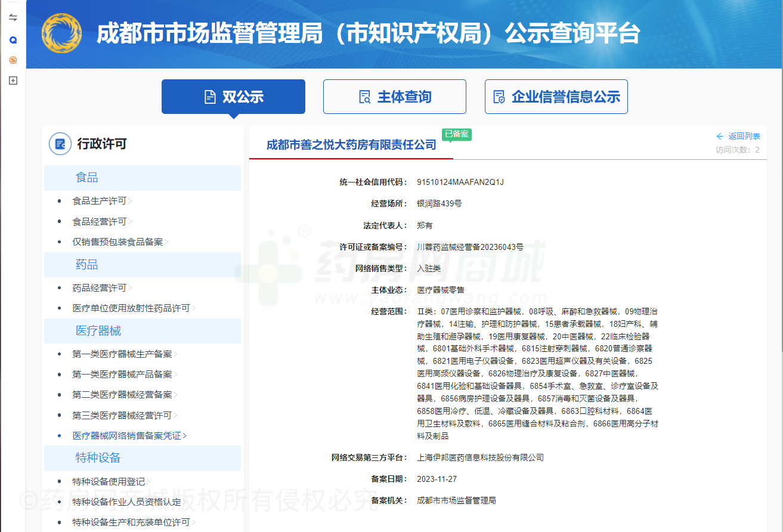This screenshot has height=532, width=783.
Task: Open the 企业信誉信息公示 tab
Action: click(x=556, y=97)
